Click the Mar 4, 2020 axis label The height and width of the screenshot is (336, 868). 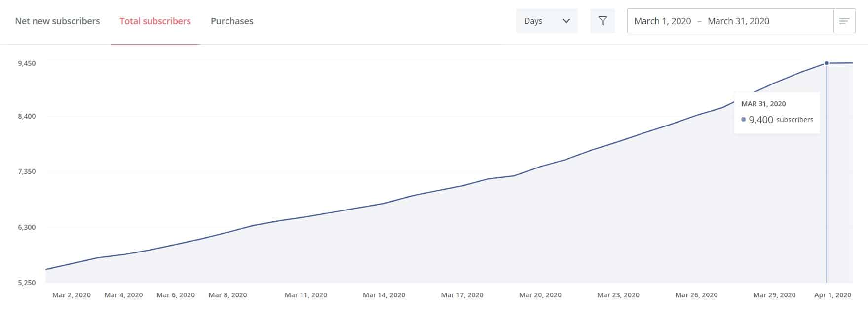point(123,295)
